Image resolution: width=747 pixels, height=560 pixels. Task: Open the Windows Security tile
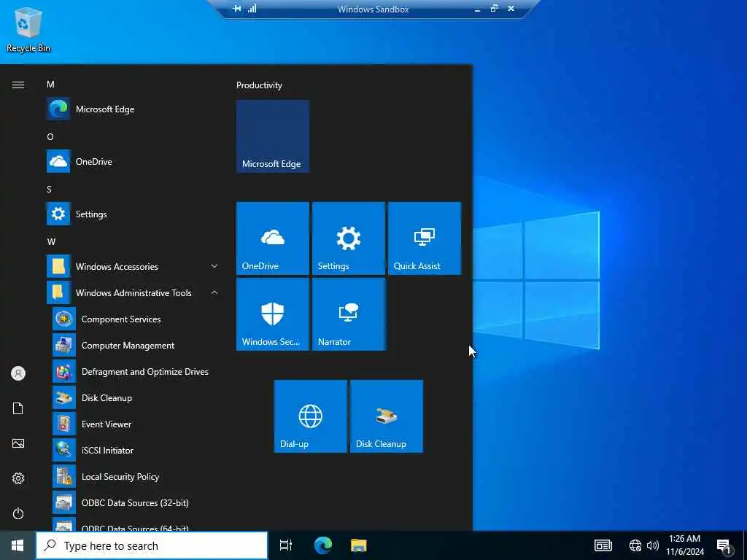click(x=273, y=314)
